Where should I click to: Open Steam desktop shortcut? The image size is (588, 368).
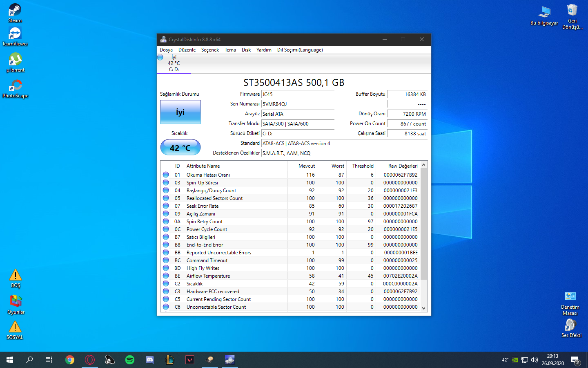[15, 13]
